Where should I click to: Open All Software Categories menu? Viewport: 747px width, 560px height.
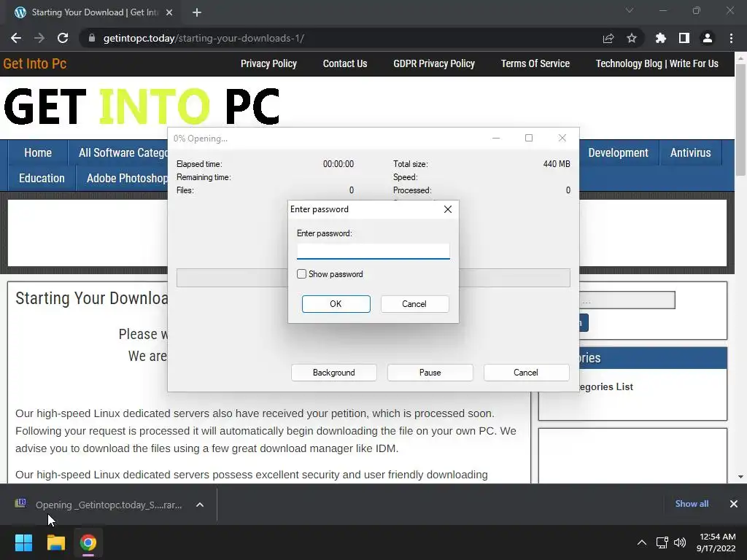pos(123,153)
